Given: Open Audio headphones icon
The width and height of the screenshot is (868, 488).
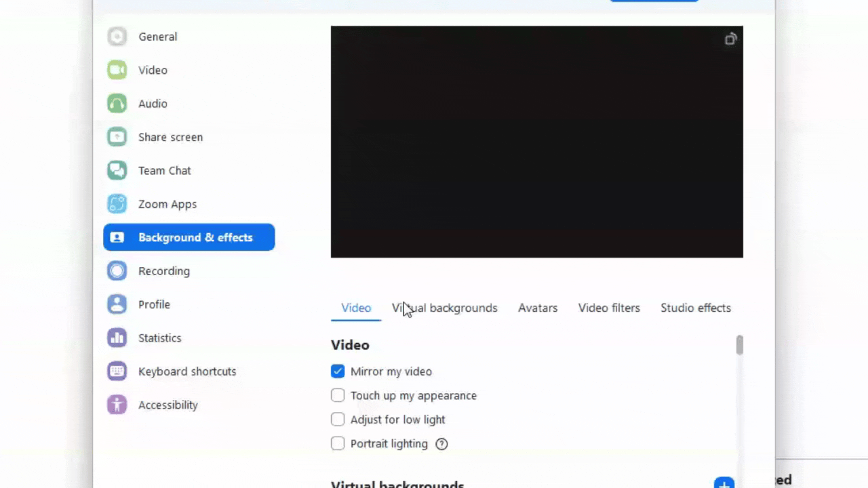Looking at the screenshot, I should point(117,104).
